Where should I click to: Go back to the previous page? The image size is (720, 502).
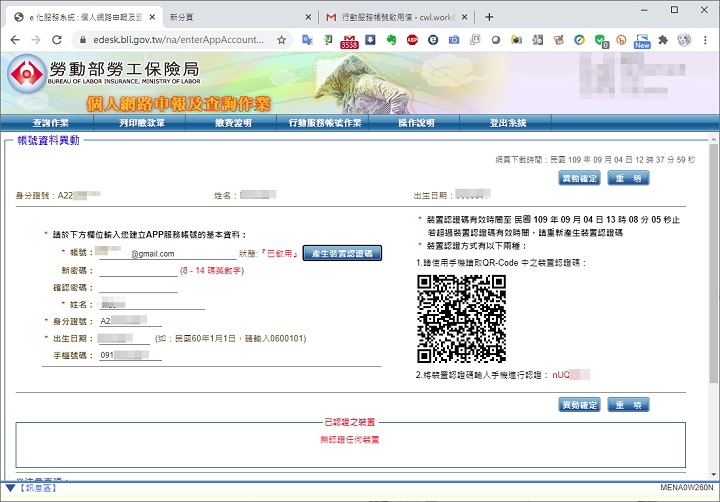(x=15, y=40)
